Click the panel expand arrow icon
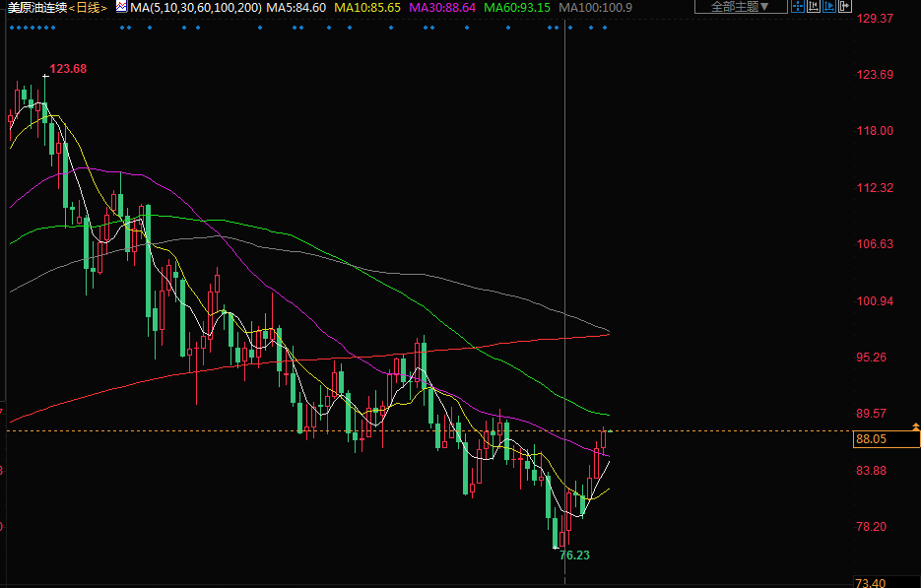This screenshot has height=588, width=921. click(844, 6)
